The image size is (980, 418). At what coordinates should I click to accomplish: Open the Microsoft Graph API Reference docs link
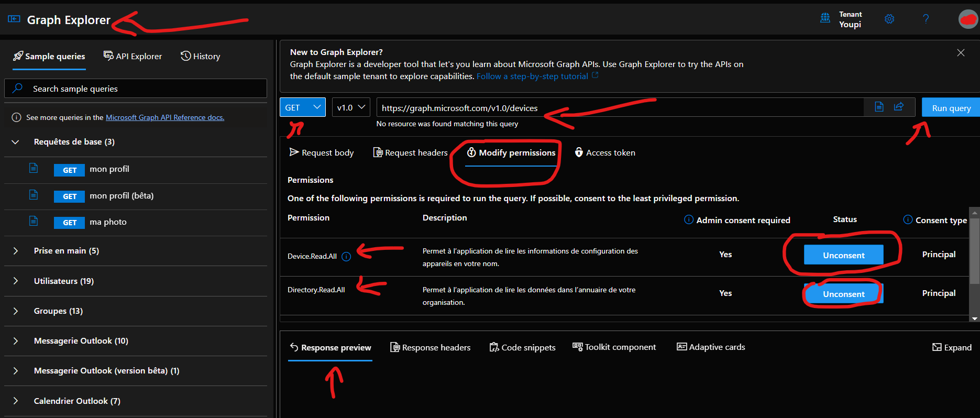(x=165, y=117)
